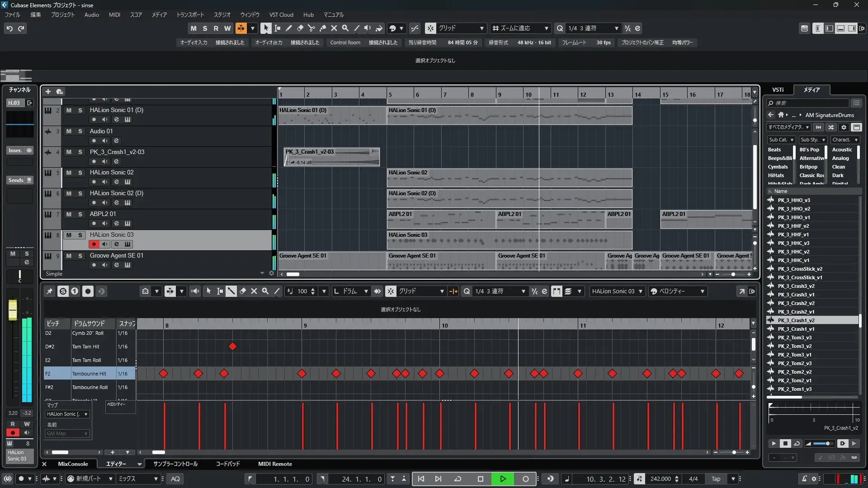The width and height of the screenshot is (868, 488).
Task: Pick the Eraser tool in main toolbar
Action: tap(300, 28)
